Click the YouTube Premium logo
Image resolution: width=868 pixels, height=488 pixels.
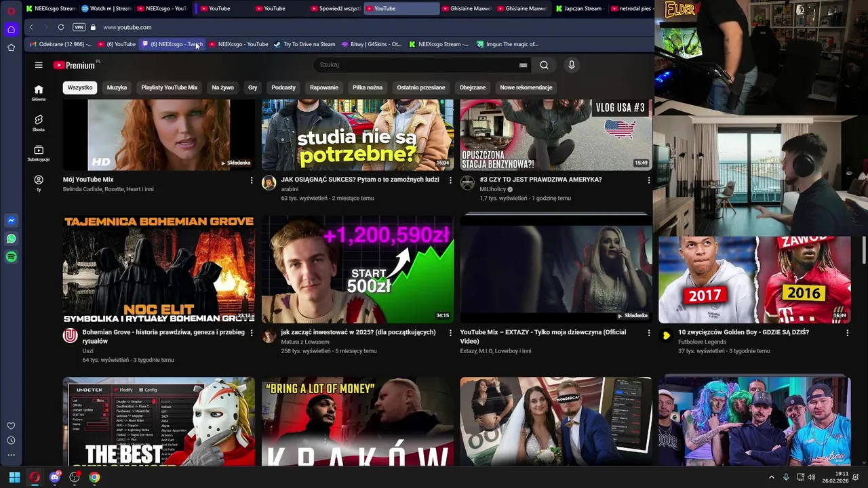(x=75, y=65)
